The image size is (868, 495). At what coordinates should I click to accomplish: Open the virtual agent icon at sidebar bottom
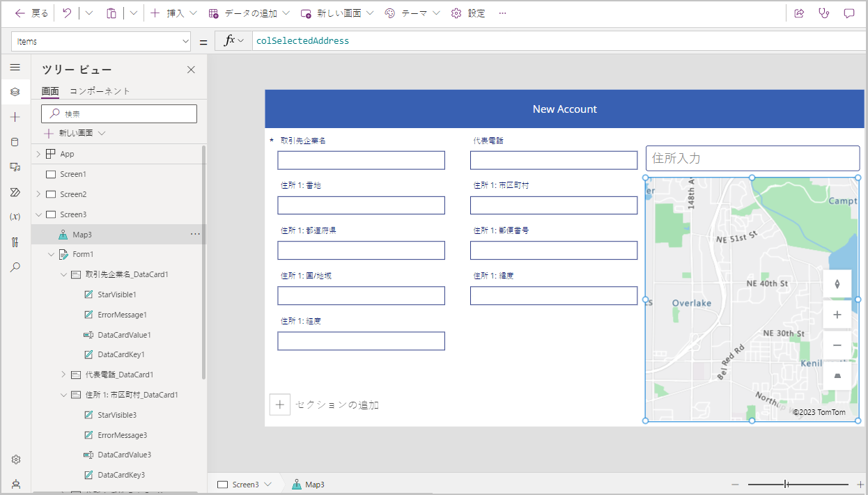click(x=15, y=484)
